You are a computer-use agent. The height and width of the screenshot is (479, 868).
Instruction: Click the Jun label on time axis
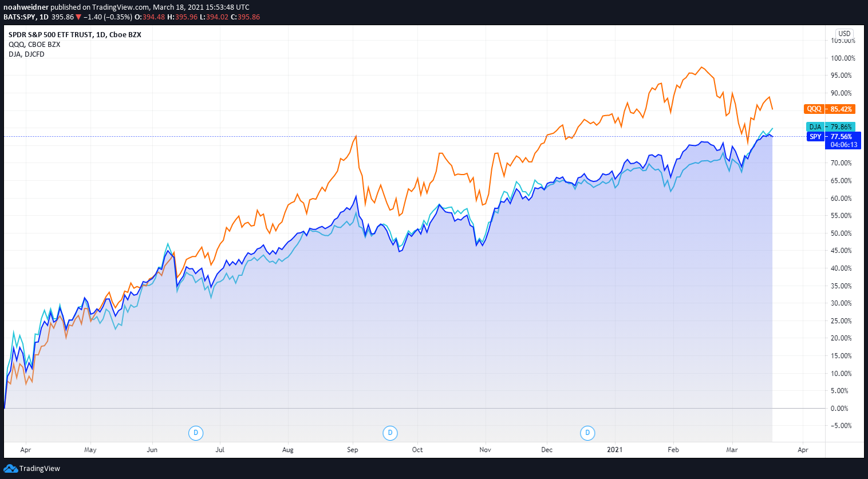coord(152,450)
